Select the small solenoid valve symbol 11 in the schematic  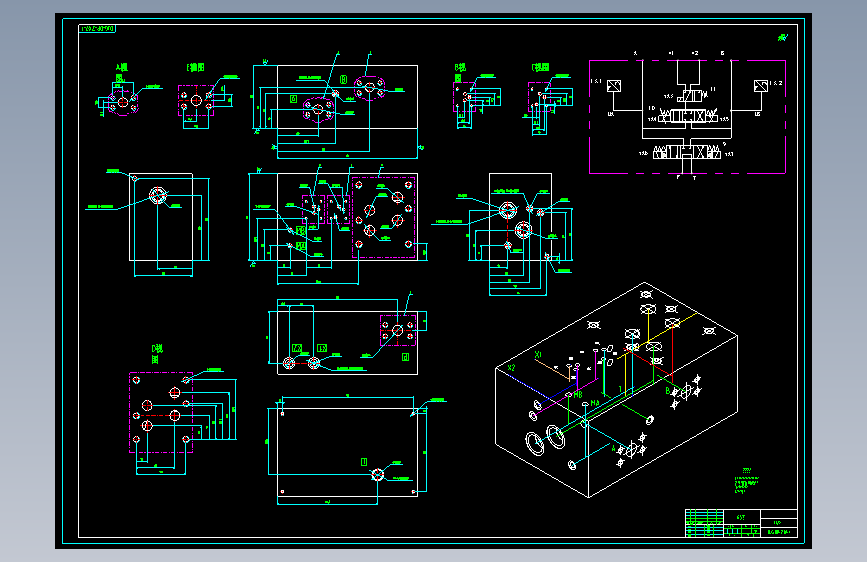(691, 96)
